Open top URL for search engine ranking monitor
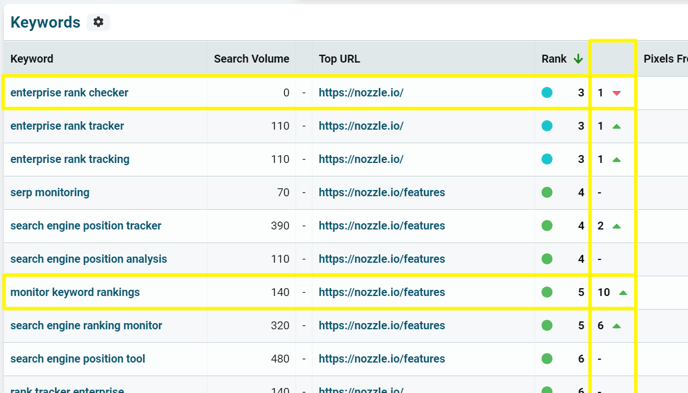Screen dimensions: 688x393 tap(382, 325)
